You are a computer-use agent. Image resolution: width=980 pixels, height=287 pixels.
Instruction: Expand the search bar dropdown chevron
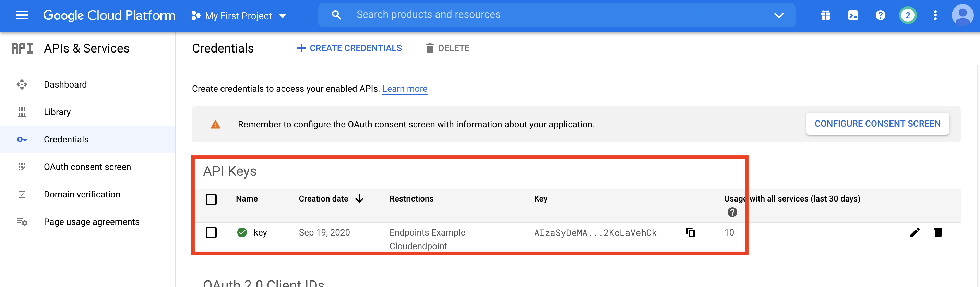[779, 15]
